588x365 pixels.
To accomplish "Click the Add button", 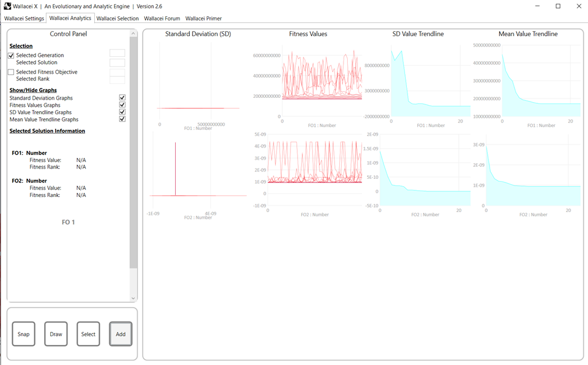I will tap(121, 334).
